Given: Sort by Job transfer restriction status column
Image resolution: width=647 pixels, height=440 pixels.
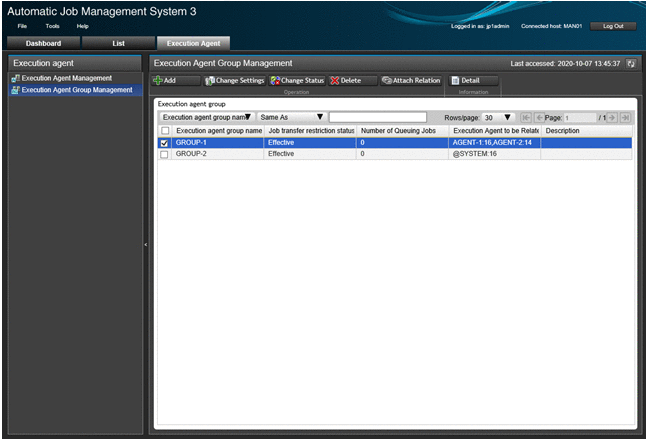Looking at the screenshot, I should click(311, 131).
